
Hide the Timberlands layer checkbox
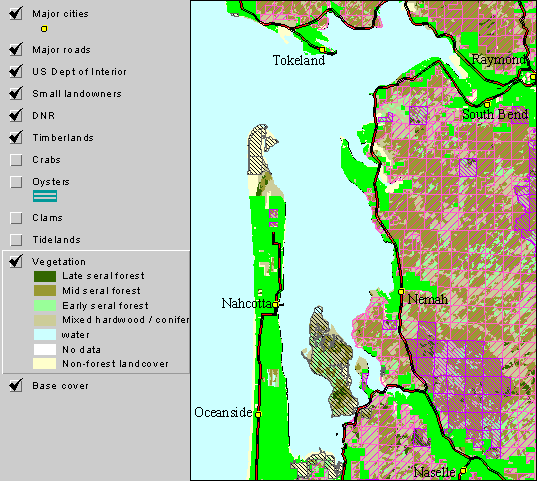(x=16, y=138)
